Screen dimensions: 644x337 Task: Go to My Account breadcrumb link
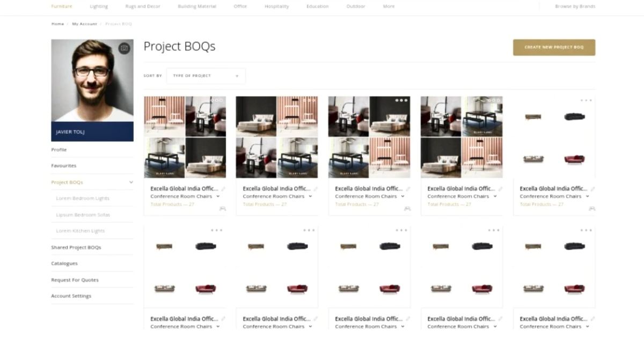tap(85, 24)
